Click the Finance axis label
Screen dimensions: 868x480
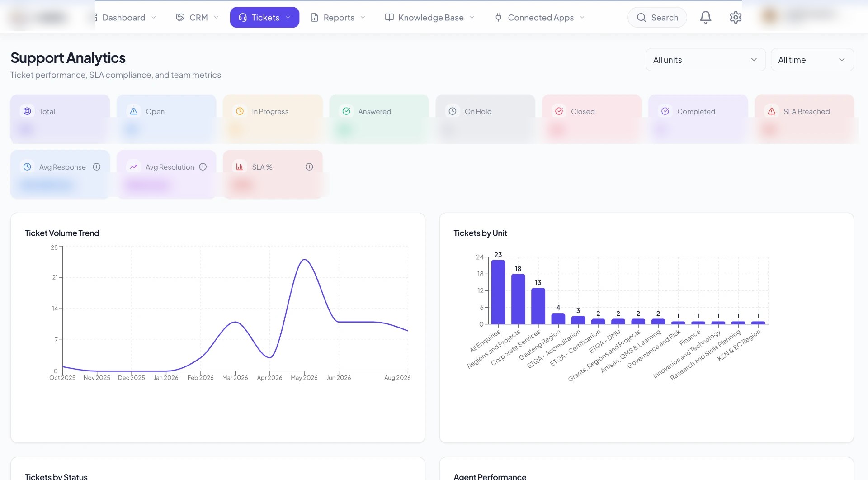point(690,337)
